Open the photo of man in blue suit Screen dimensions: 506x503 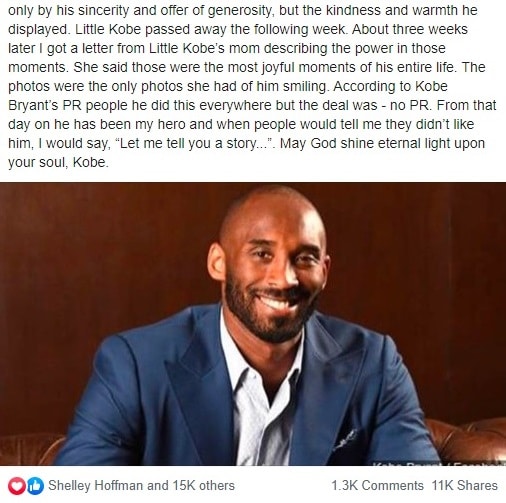pyautogui.click(x=253, y=324)
